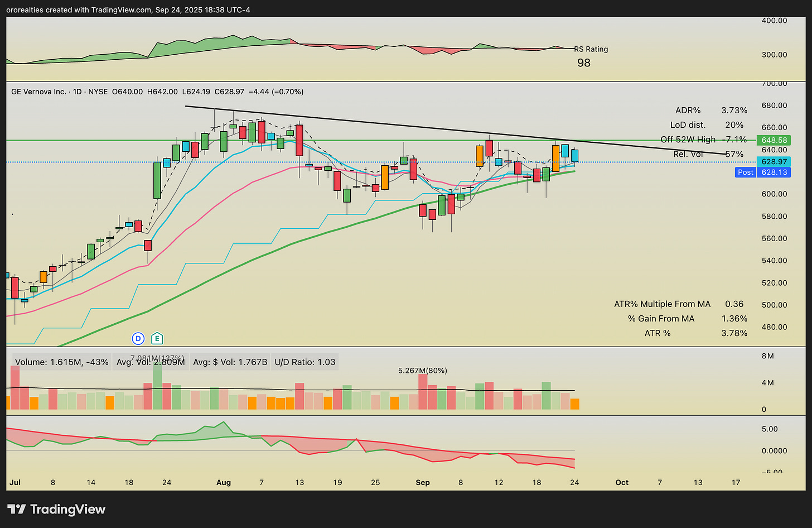Click the blue D dividend marker
The width and height of the screenshot is (812, 528).
(138, 338)
